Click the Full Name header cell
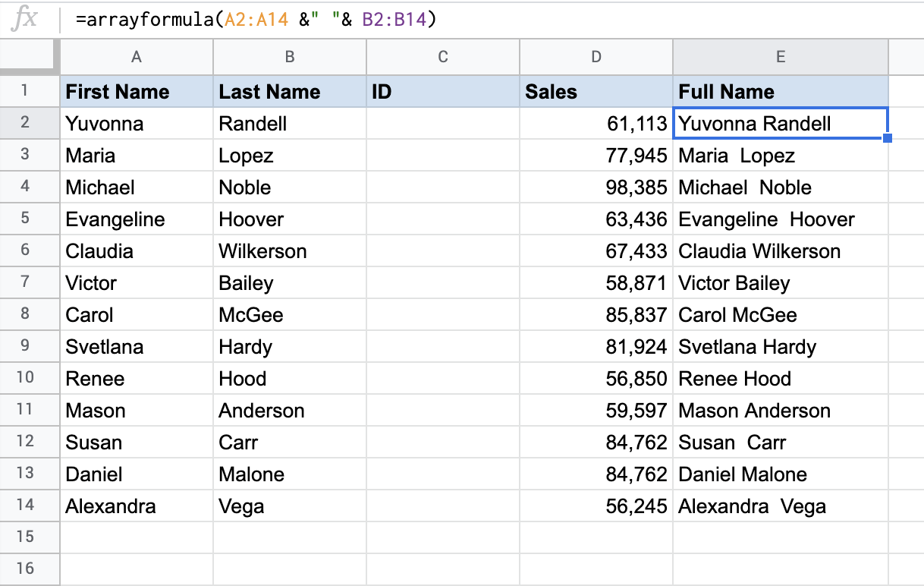The image size is (924, 586). coord(781,92)
